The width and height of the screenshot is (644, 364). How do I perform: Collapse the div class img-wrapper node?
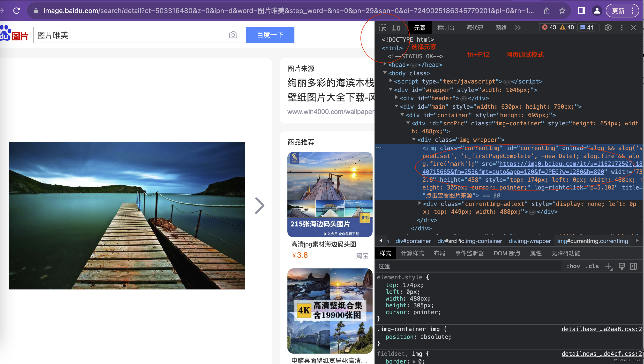[x=414, y=139]
